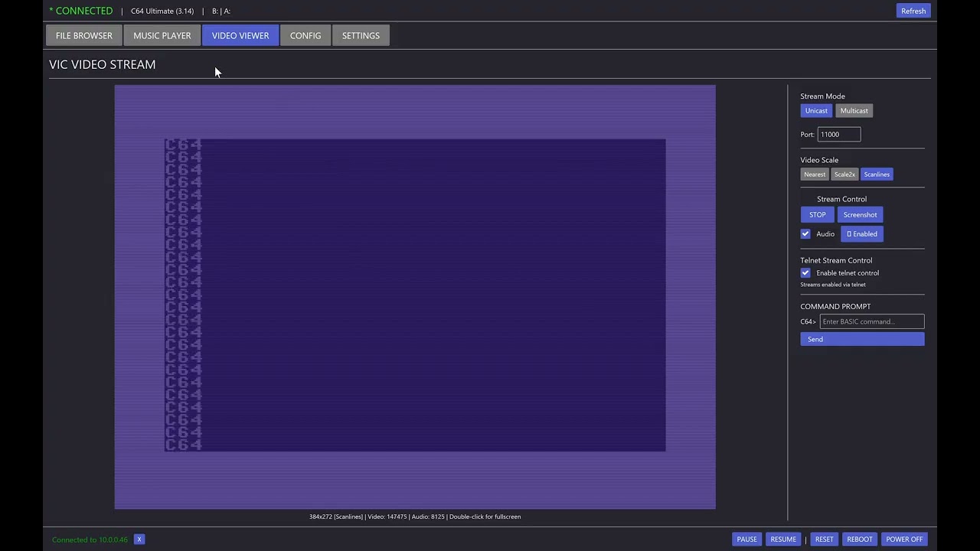Reboot the C64 Ultimate
The width and height of the screenshot is (980, 551).
click(x=859, y=540)
